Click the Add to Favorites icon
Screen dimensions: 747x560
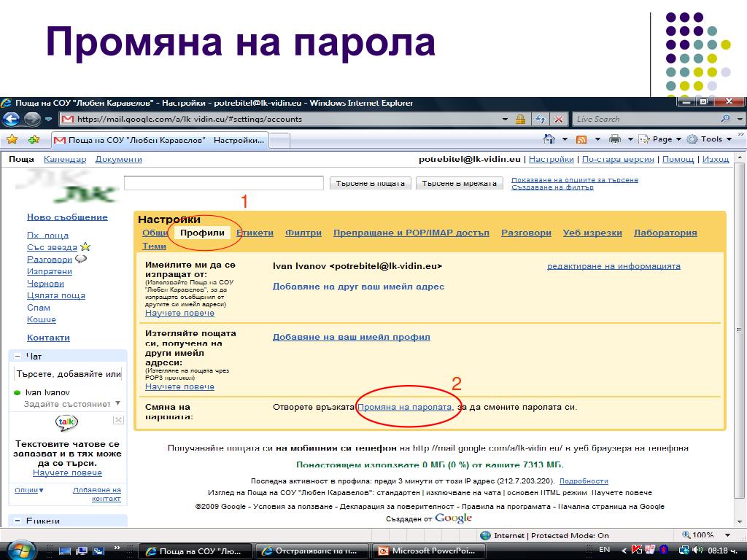click(34, 139)
